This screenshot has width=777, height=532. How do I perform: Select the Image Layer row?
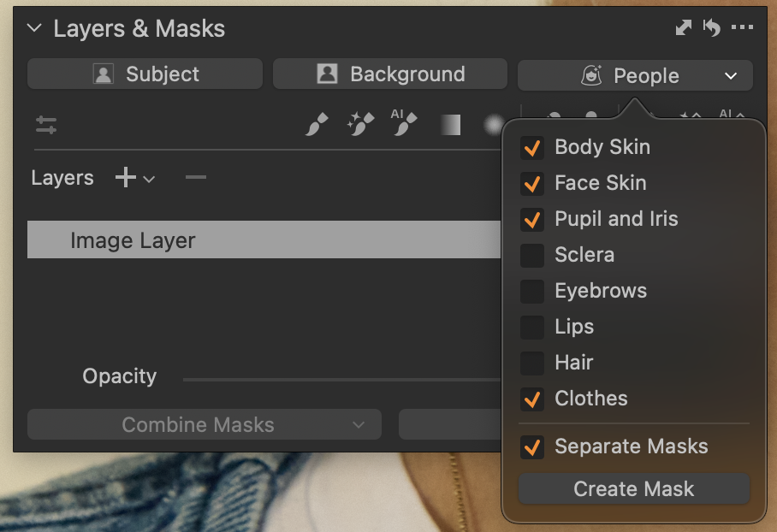click(x=264, y=239)
